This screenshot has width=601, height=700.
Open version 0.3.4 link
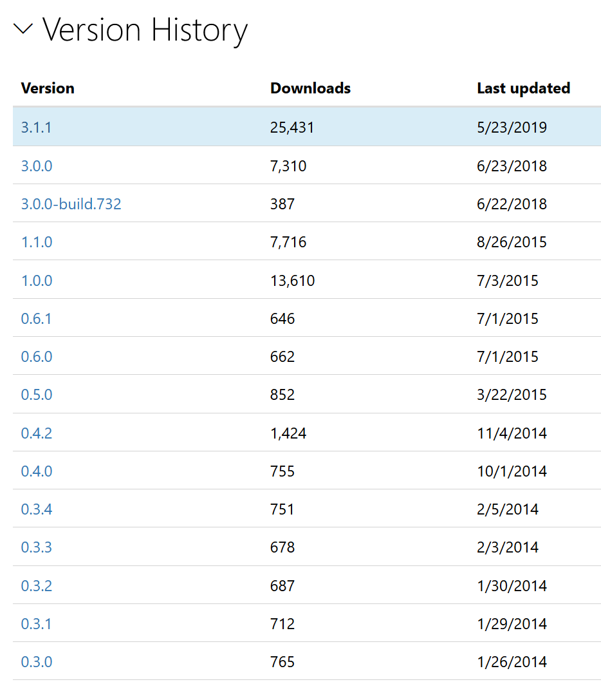tap(37, 509)
